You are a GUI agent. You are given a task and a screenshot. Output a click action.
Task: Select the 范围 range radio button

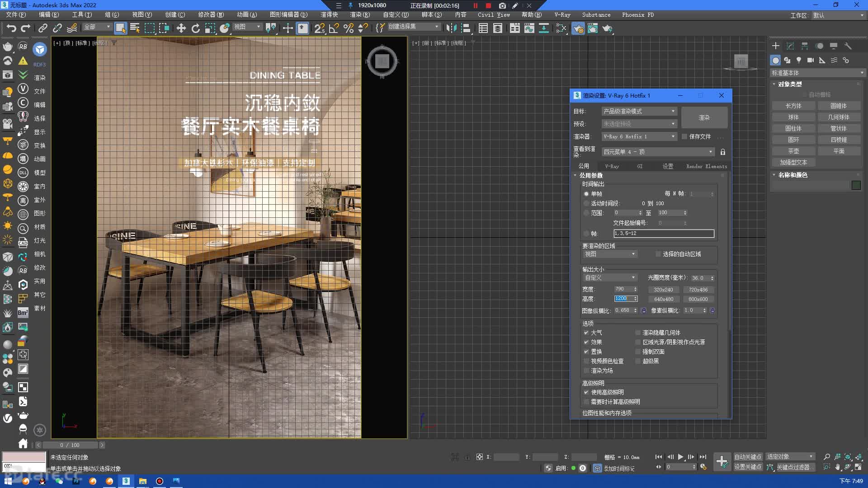[586, 213]
